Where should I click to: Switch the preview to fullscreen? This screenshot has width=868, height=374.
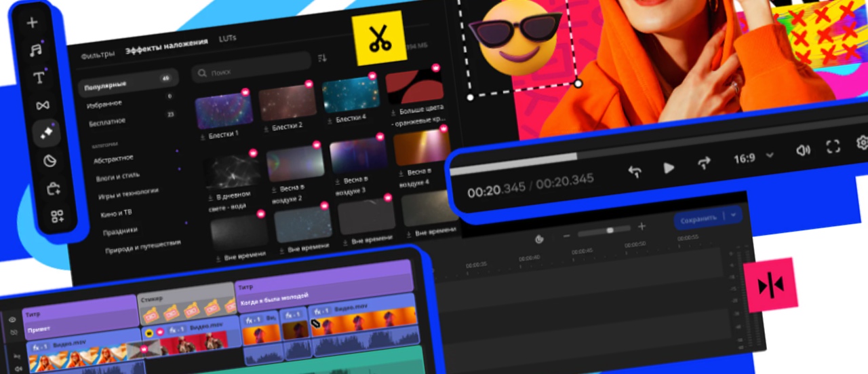[833, 147]
